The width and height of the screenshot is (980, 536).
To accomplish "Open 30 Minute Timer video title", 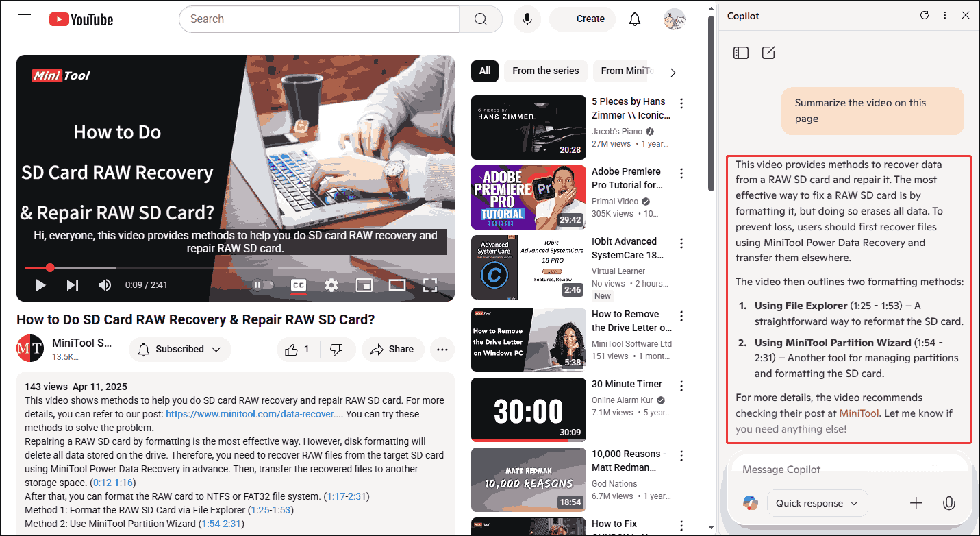I will point(627,384).
